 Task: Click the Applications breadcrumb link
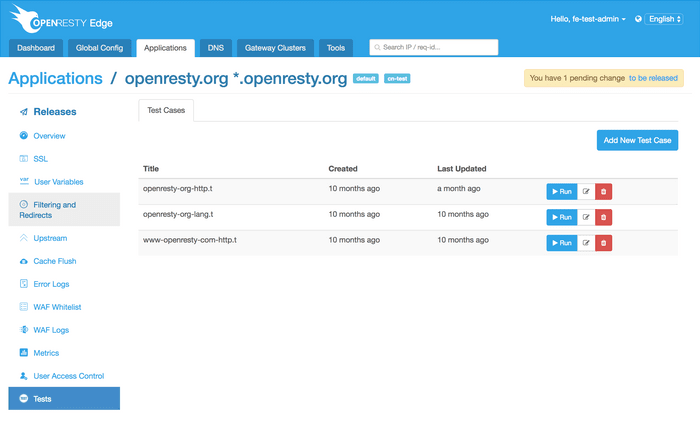(55, 79)
